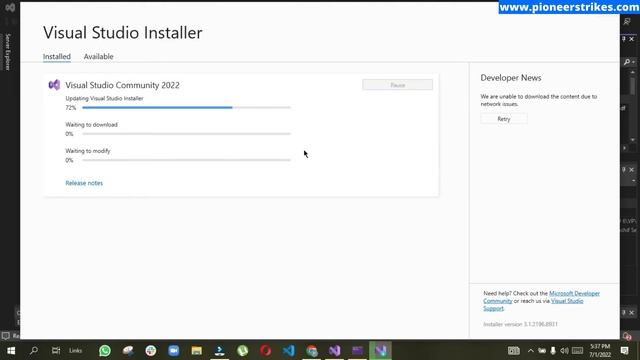Viewport: 640px width, 360px height.
Task: Click the Installer version text
Action: click(520, 324)
